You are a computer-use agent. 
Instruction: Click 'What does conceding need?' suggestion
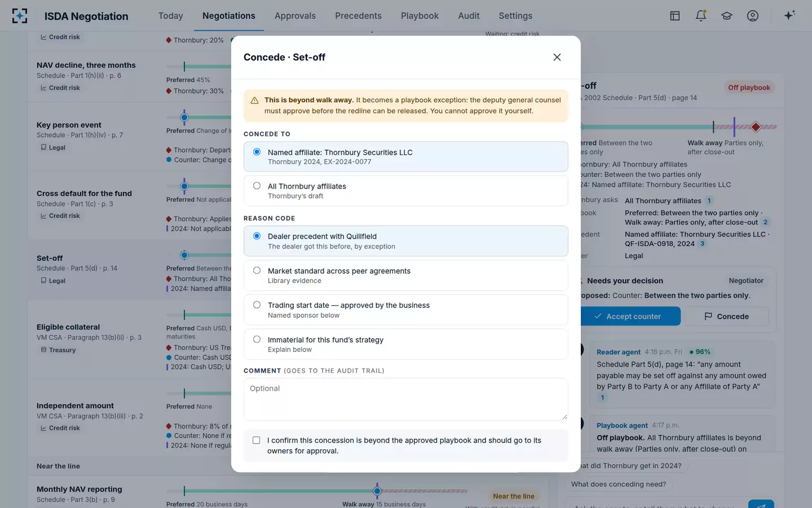(x=619, y=484)
